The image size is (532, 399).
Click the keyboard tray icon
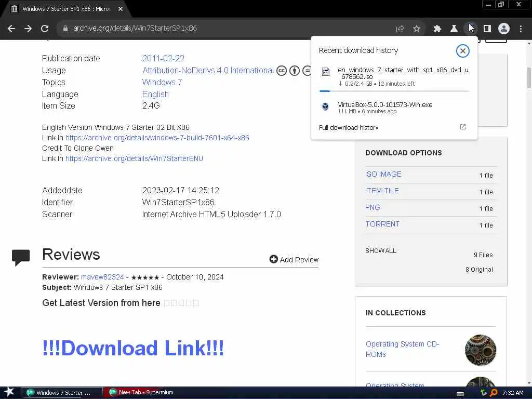pyautogui.click(x=460, y=394)
